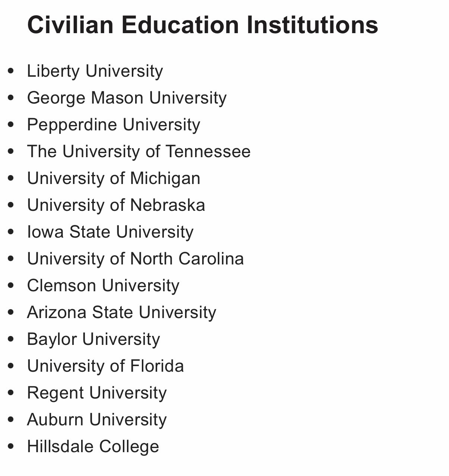This screenshot has width=449, height=476.
Task: Select Hillsdale College at list bottom
Action: (93, 447)
